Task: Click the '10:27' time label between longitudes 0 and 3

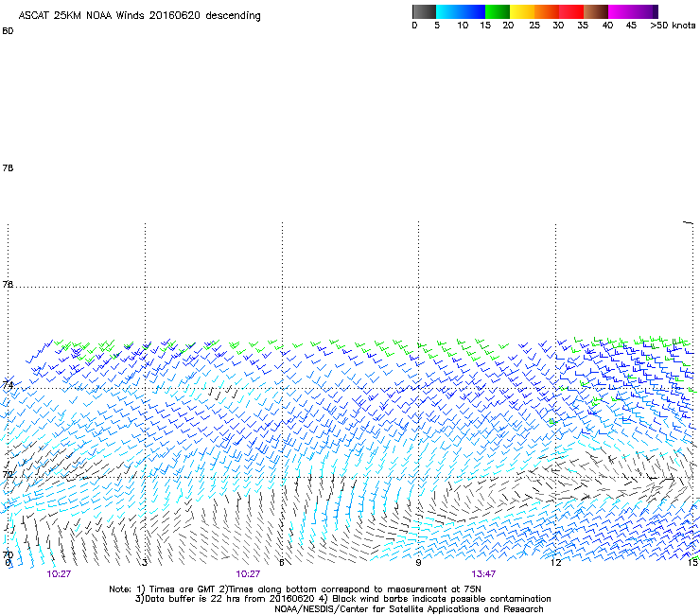Action: pos(59,574)
